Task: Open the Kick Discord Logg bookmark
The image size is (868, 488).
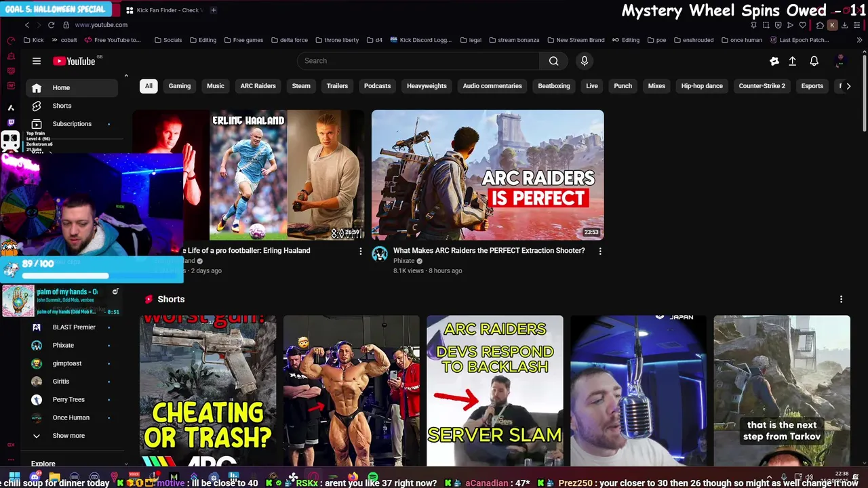Action: point(420,40)
